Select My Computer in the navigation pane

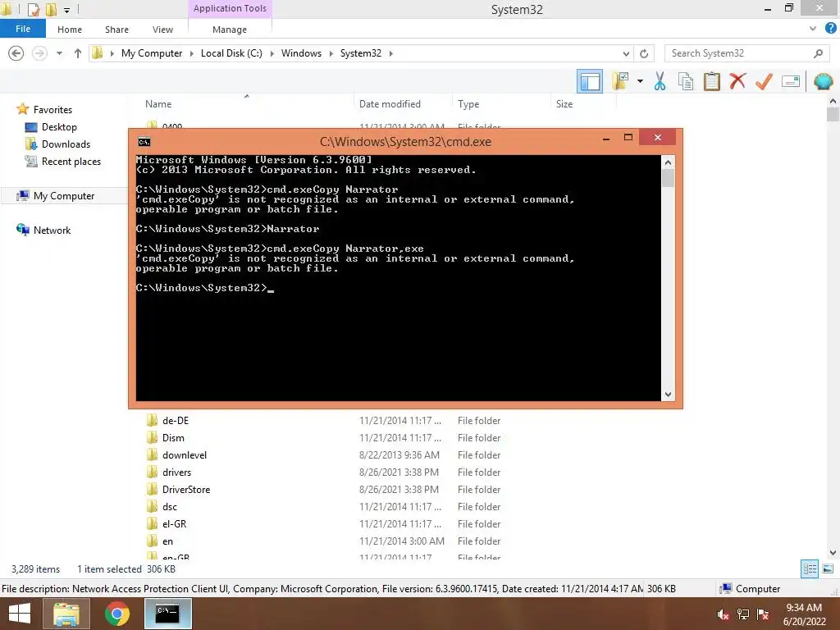point(64,196)
